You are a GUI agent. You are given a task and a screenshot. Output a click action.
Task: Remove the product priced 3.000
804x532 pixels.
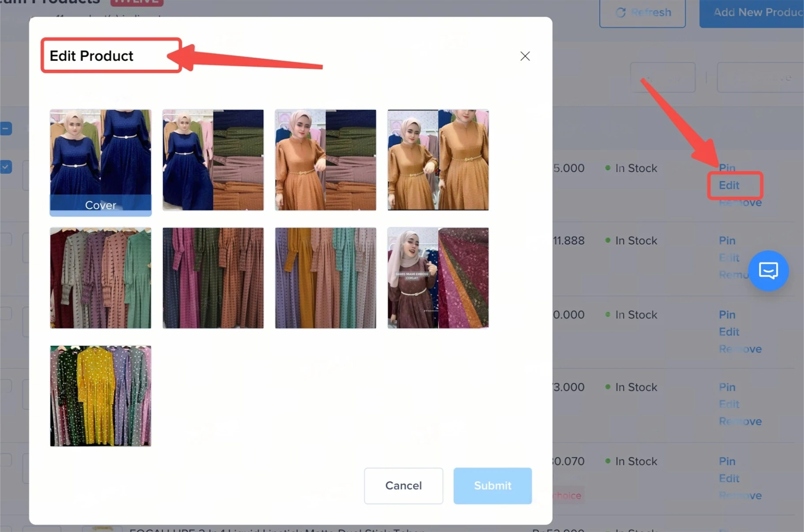coord(740,421)
